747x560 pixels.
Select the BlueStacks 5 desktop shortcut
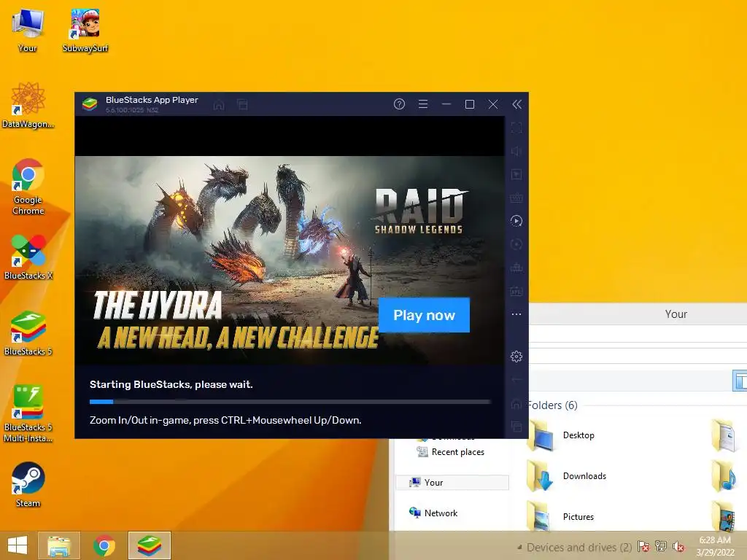[28, 332]
